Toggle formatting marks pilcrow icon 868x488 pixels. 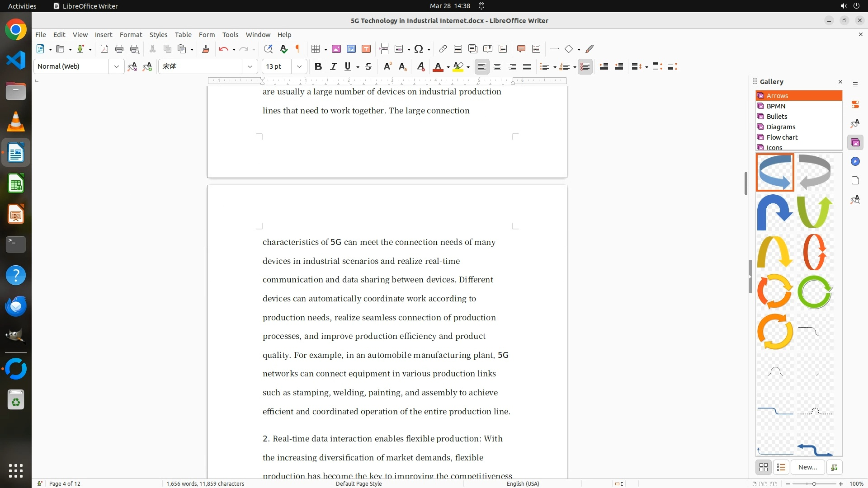[298, 49]
